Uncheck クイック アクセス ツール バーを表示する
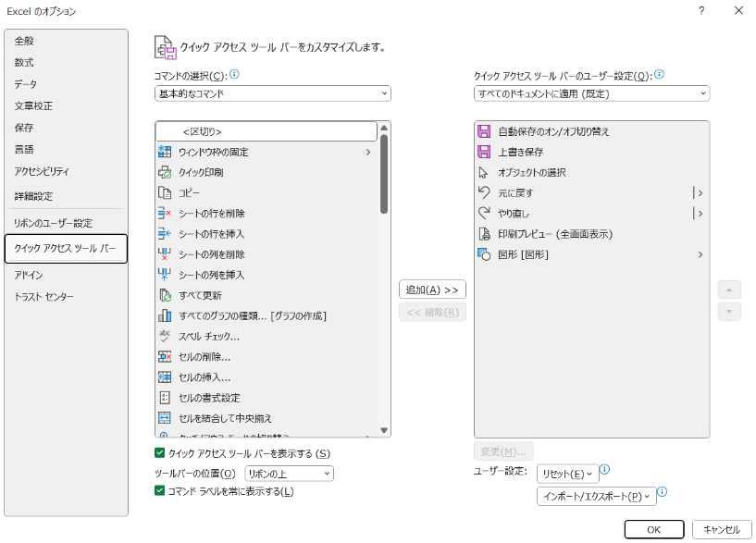The width and height of the screenshot is (756, 543). click(159, 453)
